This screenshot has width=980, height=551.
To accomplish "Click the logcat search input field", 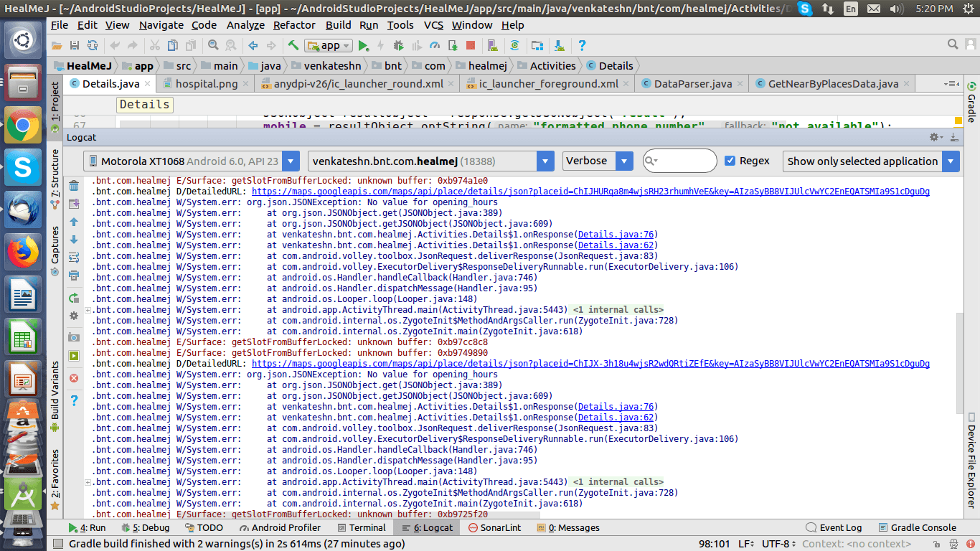I will click(687, 161).
